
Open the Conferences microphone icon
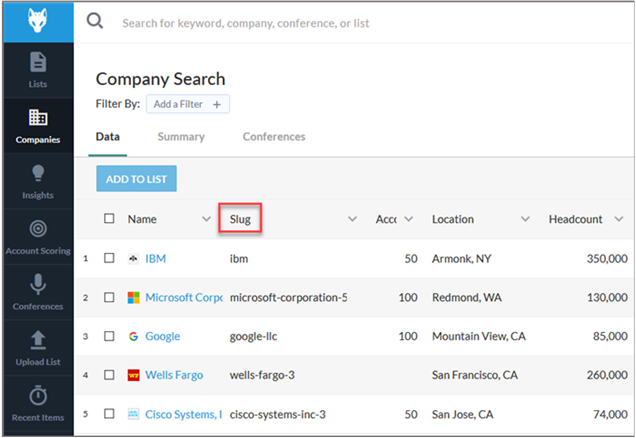tap(37, 285)
